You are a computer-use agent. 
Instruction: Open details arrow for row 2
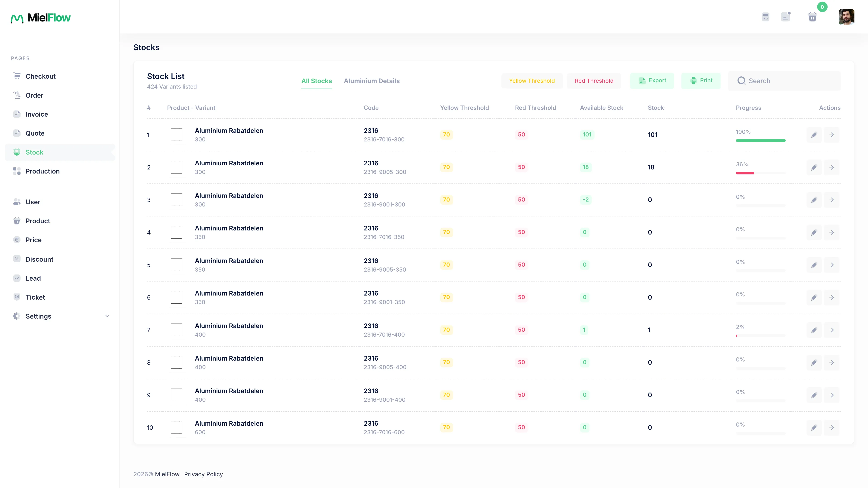831,167
